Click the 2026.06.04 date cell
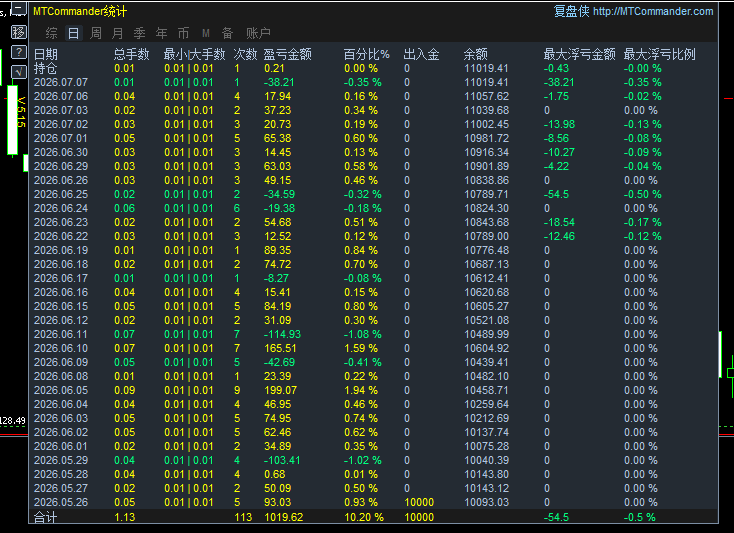 coord(61,404)
